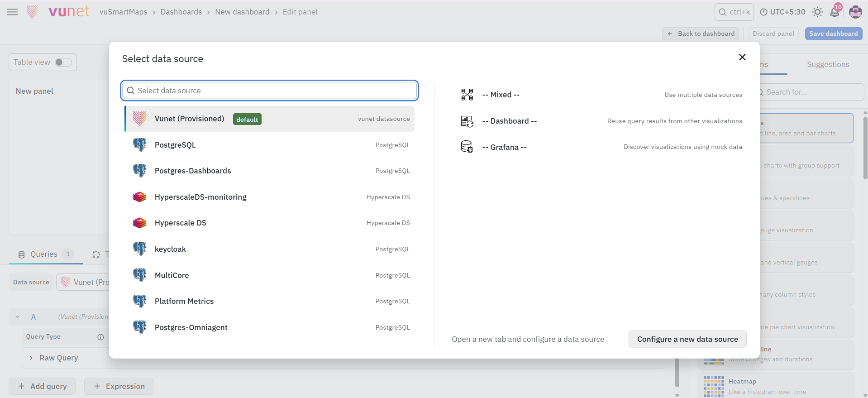Close the Select data source dialog
The height and width of the screenshot is (398, 868).
[742, 57]
